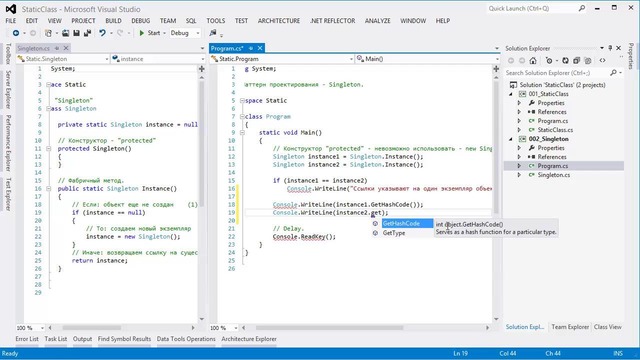The height and width of the screenshot is (360, 640).
Task: Click the Solution Explorer search magnifier icon
Action: pos(613,73)
